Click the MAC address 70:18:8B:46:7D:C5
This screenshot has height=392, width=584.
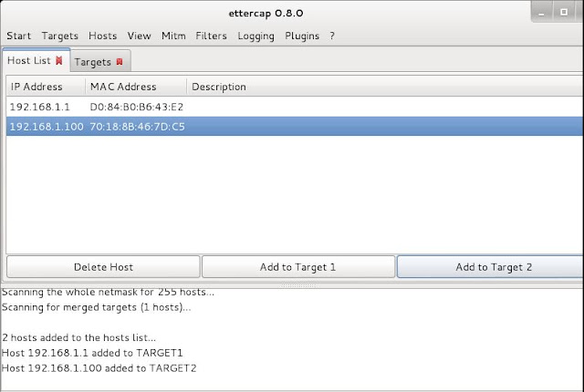point(137,127)
